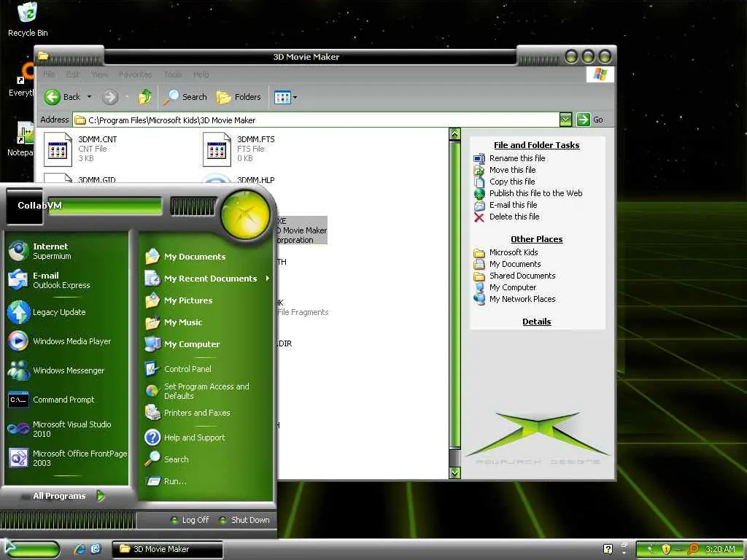The height and width of the screenshot is (560, 747).
Task: Open Search from Start menu
Action: coord(206,459)
